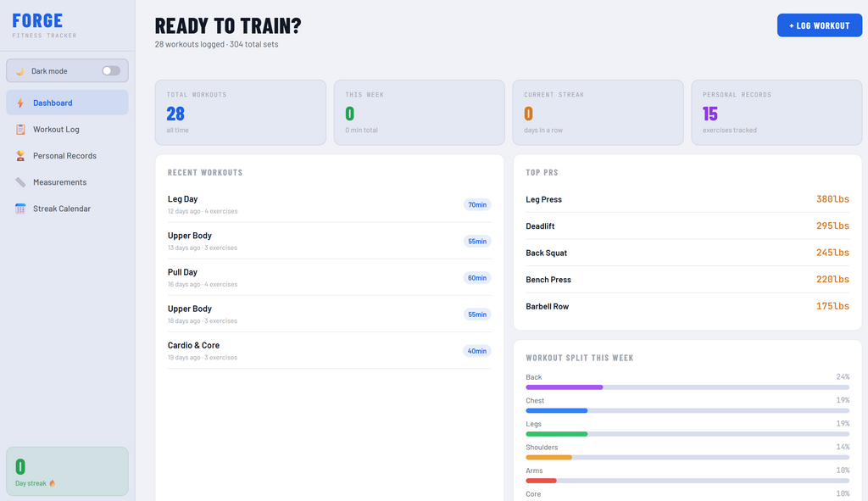Image resolution: width=868 pixels, height=501 pixels.
Task: Open the Measurements section
Action: pos(67,182)
